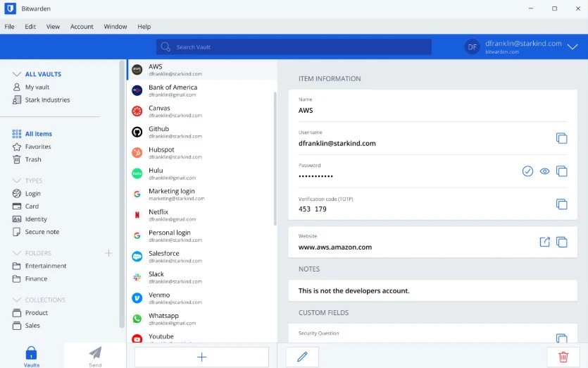Select the Github entry
This screenshot has width=588, height=368.
(201, 132)
